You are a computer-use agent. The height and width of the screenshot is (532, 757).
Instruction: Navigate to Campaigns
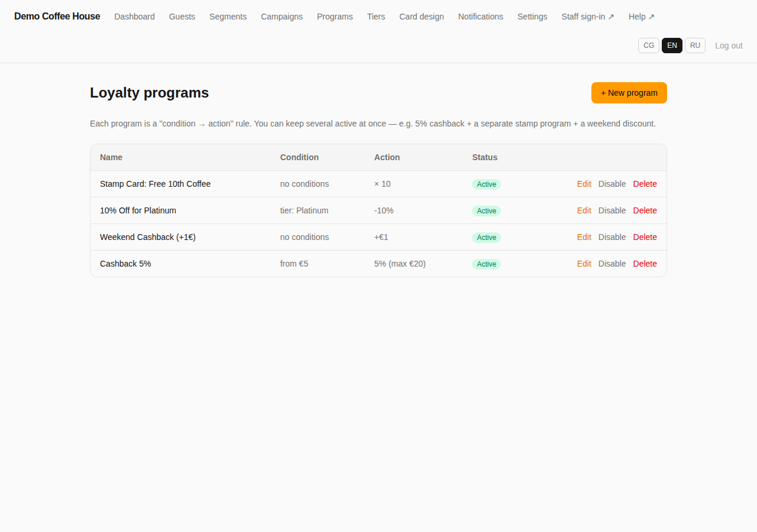point(282,17)
